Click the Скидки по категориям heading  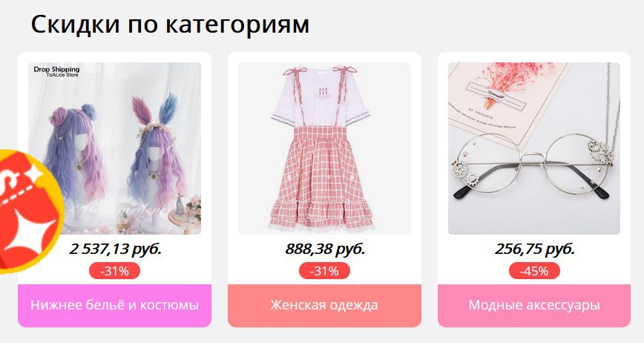tap(170, 24)
